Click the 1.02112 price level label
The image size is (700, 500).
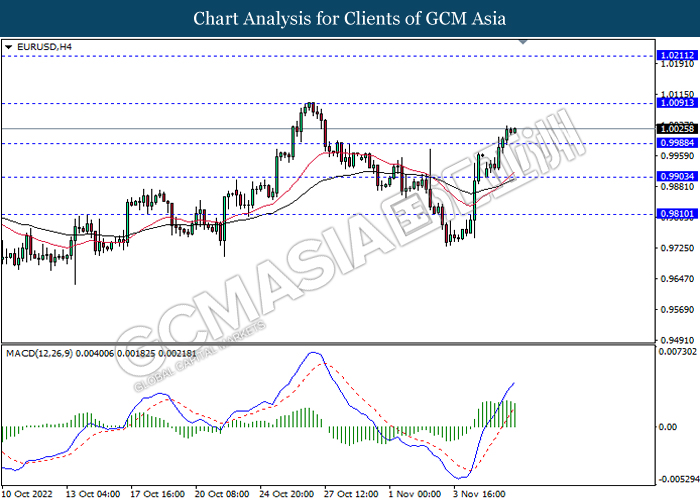677,55
